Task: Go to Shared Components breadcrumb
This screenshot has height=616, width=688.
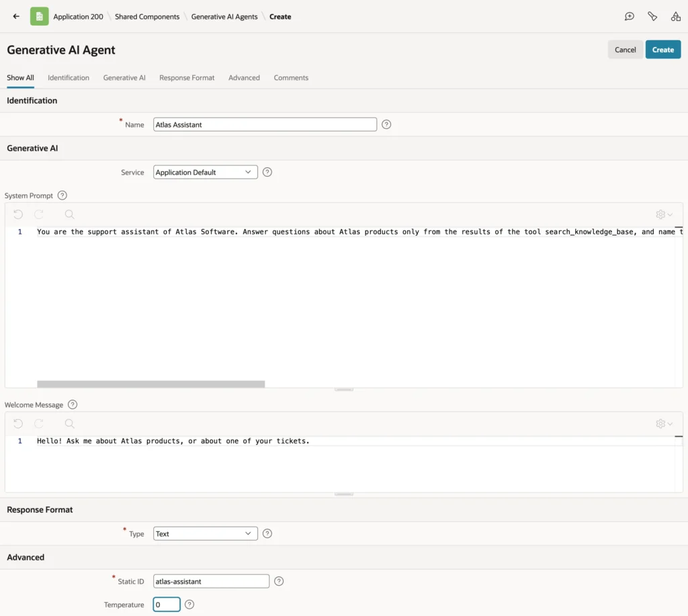Action: pos(147,17)
